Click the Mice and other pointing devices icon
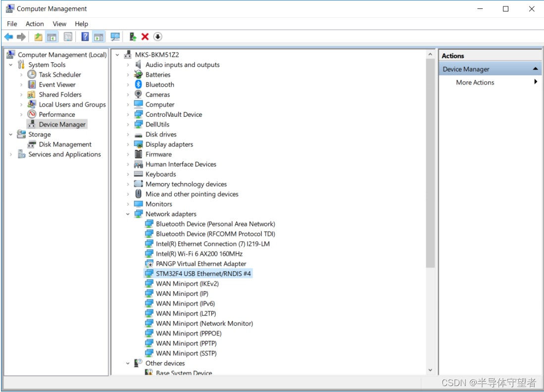The image size is (544, 392). [138, 194]
